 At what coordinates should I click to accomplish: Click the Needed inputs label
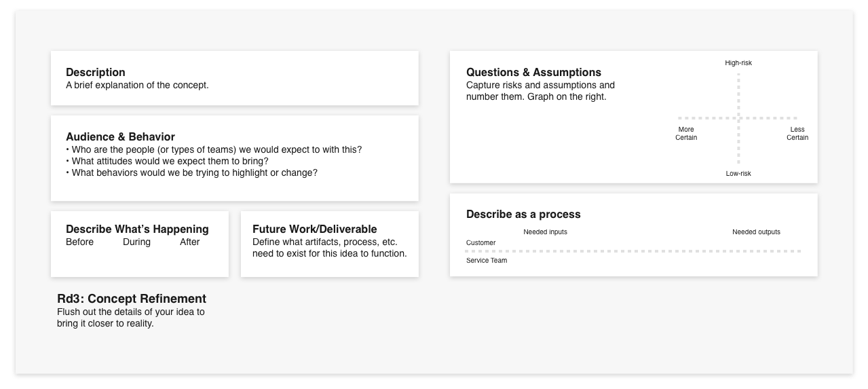point(545,232)
